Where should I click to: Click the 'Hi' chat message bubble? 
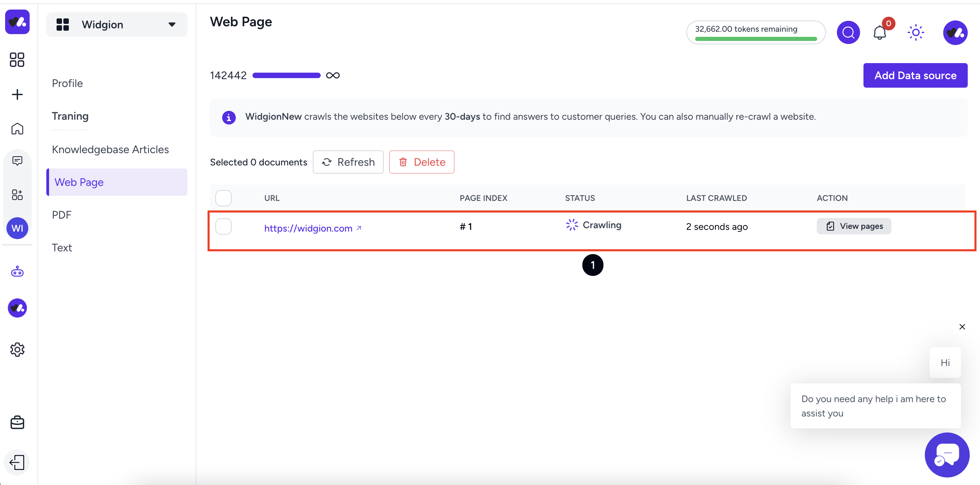945,363
